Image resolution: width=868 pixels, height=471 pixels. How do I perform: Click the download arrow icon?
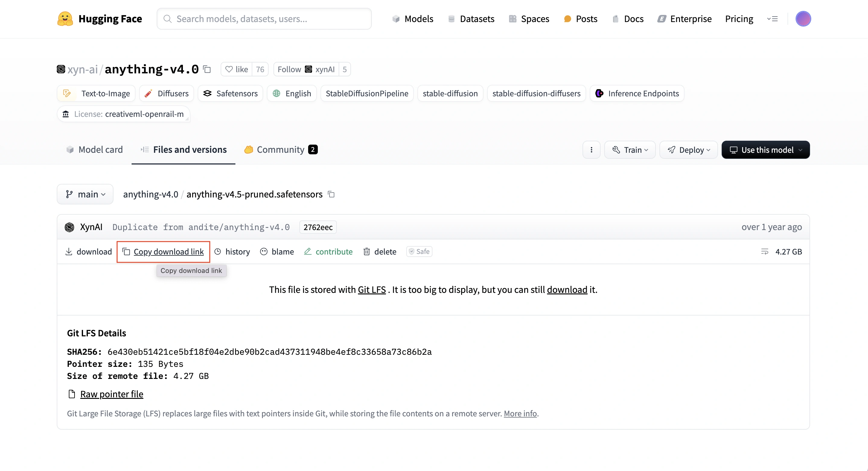pyautogui.click(x=69, y=252)
